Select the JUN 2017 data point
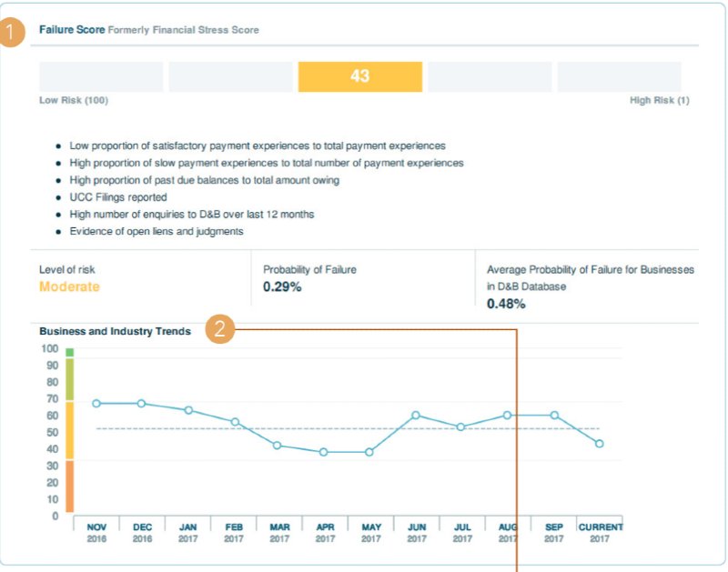728x572 pixels. [417, 414]
